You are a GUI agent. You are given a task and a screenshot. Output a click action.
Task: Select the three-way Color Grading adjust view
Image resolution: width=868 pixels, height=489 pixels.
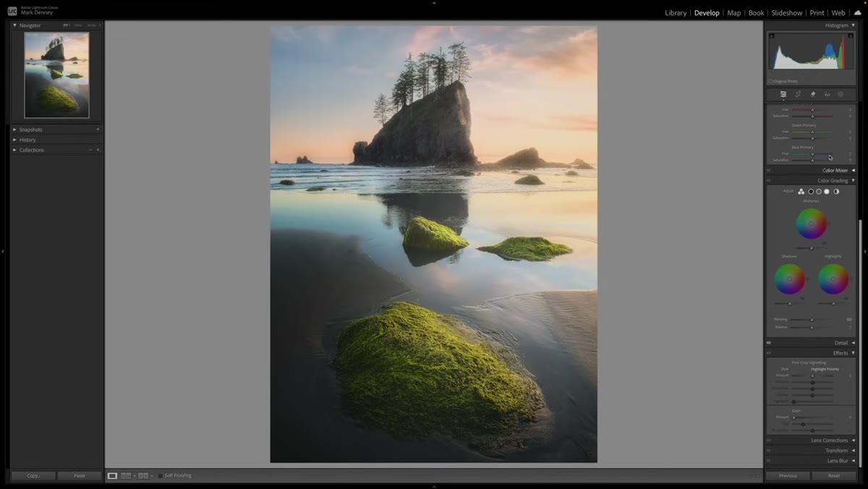click(801, 192)
